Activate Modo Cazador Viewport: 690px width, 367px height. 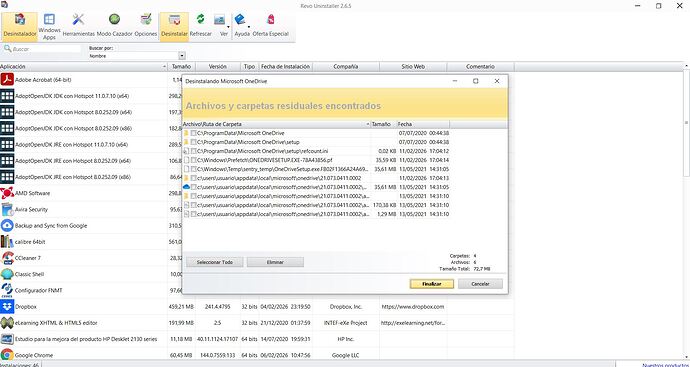[x=114, y=26]
